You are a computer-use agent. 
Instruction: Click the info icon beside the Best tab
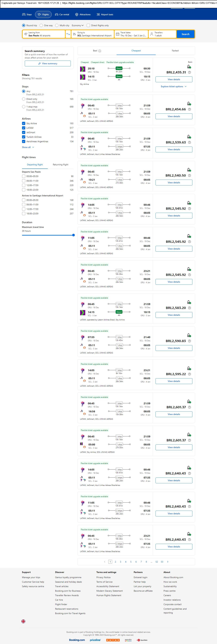[x=100, y=51]
